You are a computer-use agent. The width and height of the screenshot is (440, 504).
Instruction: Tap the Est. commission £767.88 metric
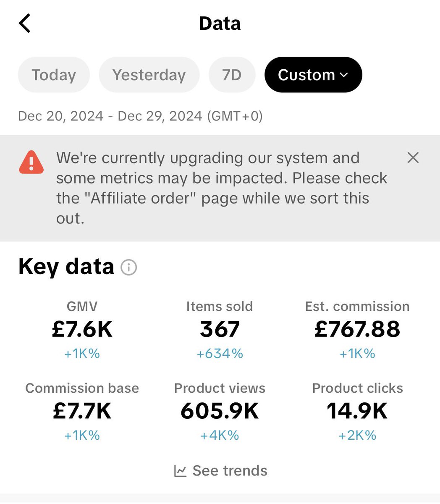point(357,329)
